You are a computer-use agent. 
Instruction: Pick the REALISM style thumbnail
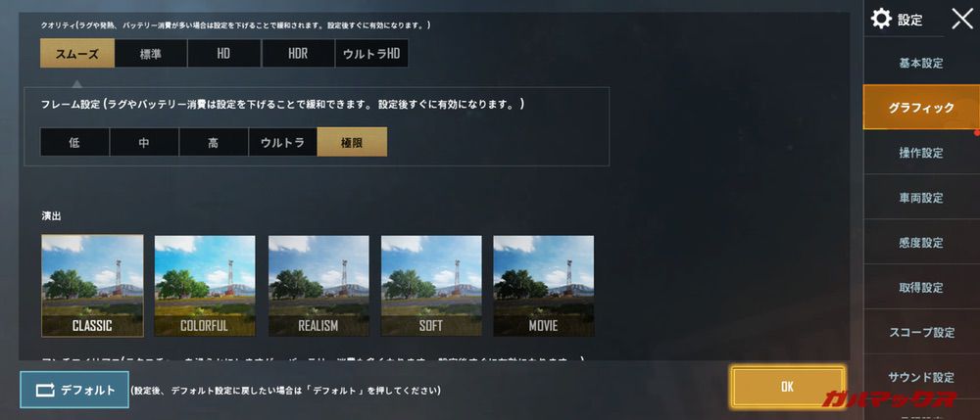318,286
